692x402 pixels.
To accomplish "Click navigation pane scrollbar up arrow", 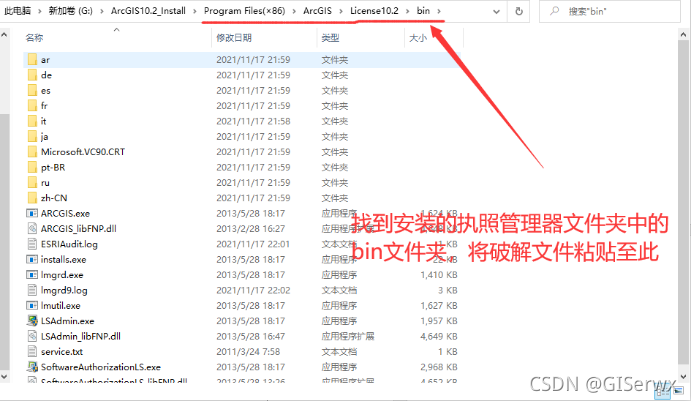I will pos(4,35).
